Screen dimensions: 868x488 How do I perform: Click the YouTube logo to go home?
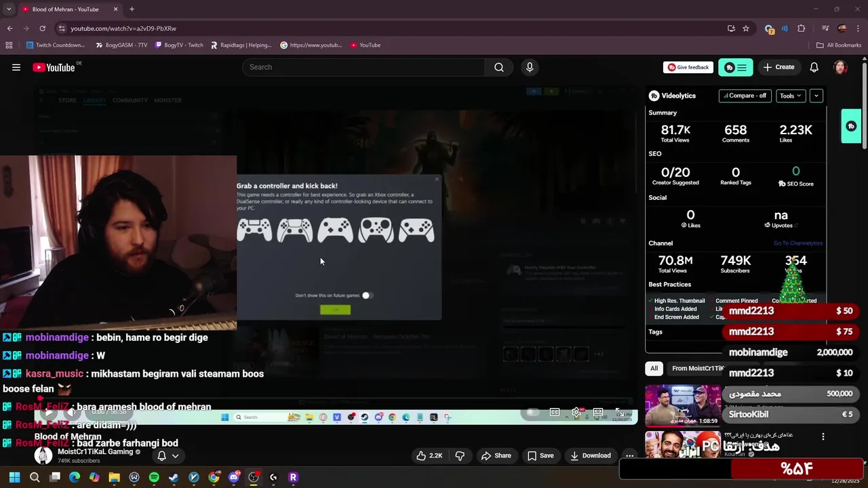click(x=54, y=67)
